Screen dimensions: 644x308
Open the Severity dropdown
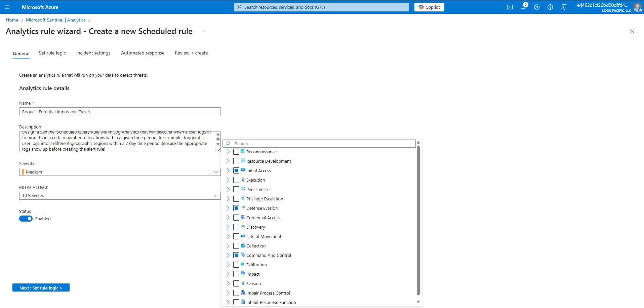(x=120, y=172)
